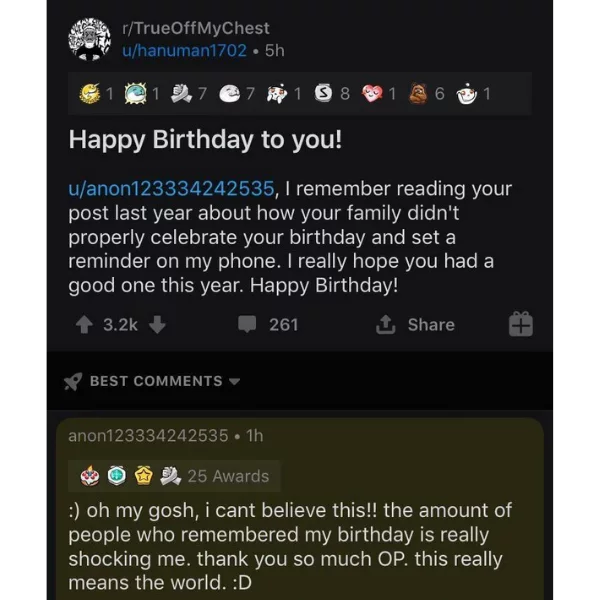Tap the subreddit avatar thumbnail
The width and height of the screenshot is (600, 600).
point(90,39)
